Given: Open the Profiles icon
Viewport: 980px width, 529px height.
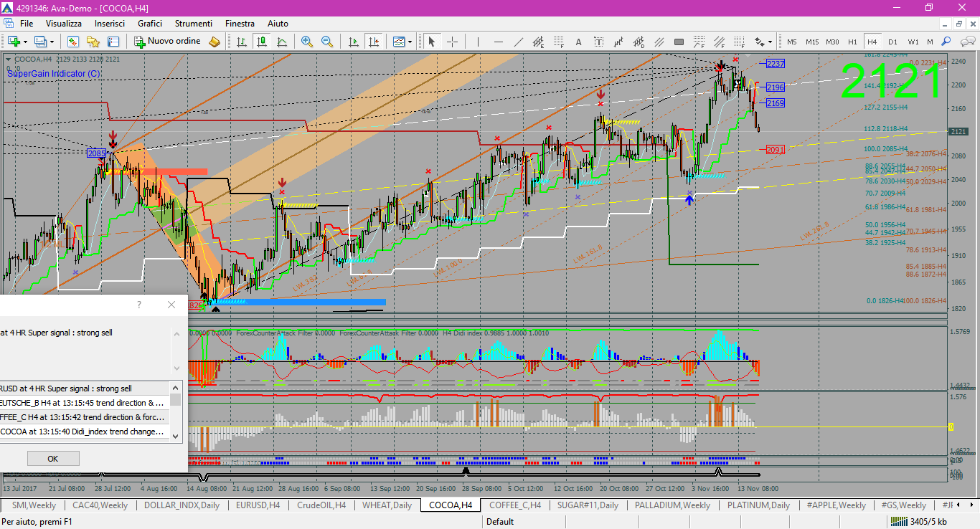Looking at the screenshot, I should click(x=41, y=42).
